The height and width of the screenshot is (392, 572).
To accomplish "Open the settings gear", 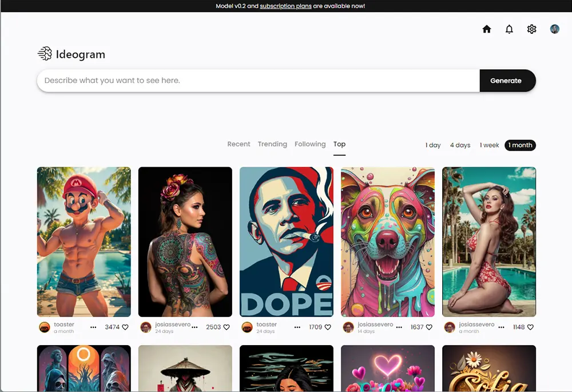I will tap(532, 29).
